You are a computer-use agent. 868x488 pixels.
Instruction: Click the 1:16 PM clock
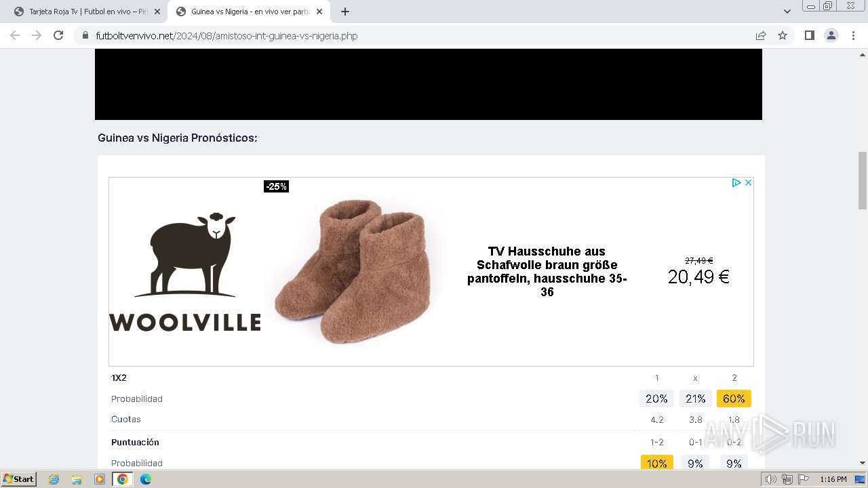click(x=833, y=479)
